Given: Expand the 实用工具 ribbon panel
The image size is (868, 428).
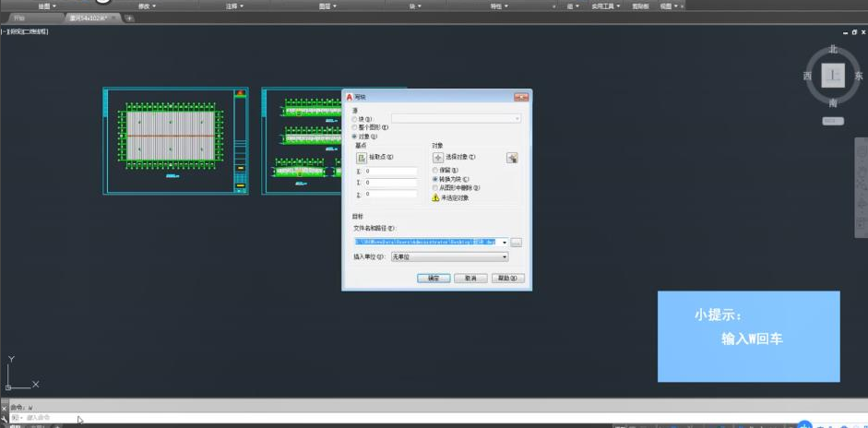Looking at the screenshot, I should (x=606, y=6).
